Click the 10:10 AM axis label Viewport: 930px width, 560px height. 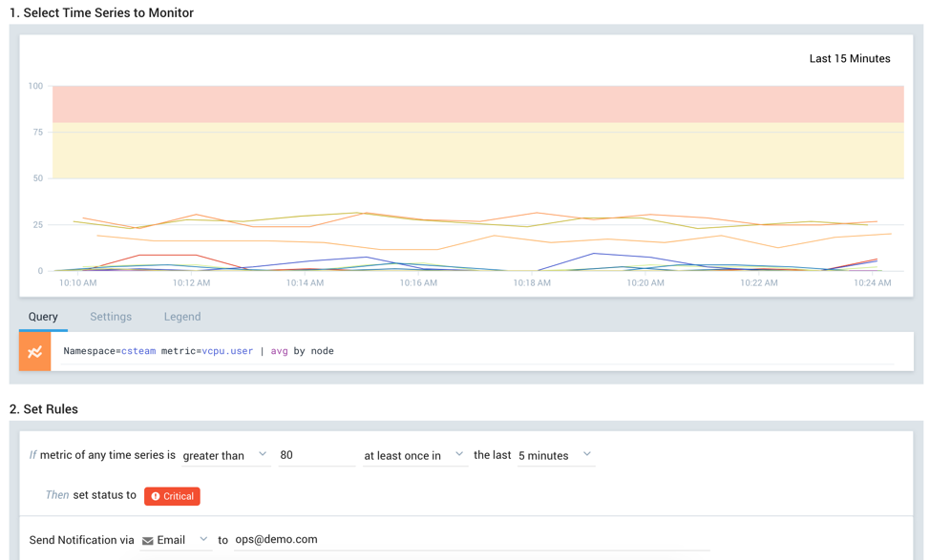(x=77, y=282)
